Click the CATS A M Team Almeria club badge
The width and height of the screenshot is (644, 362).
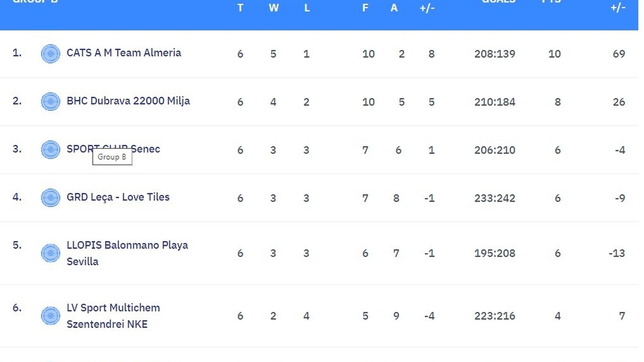(51, 53)
